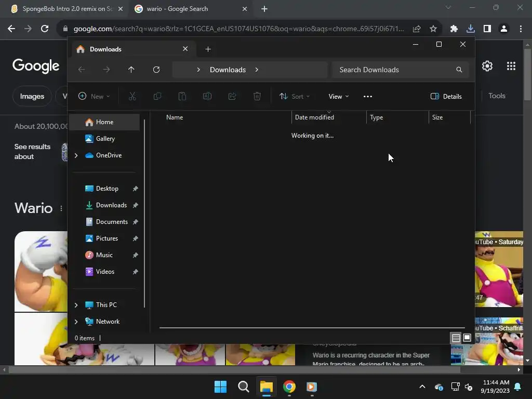This screenshot has height=399, width=532.
Task: Click chevron after Downloads in address bar
Action: pyautogui.click(x=257, y=70)
